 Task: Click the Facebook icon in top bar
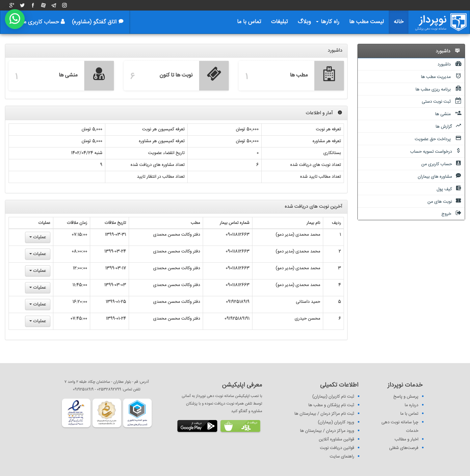33,5
